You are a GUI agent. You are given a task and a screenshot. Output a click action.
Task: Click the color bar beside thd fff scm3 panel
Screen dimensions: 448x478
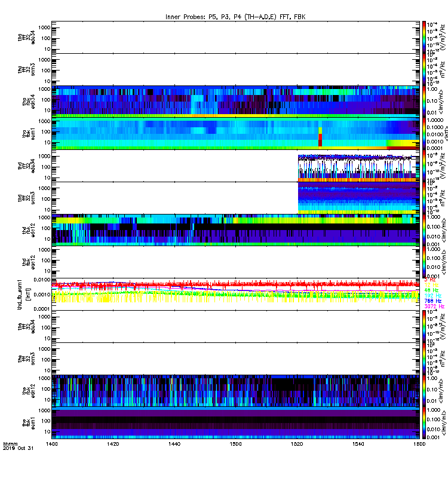pos(424,198)
